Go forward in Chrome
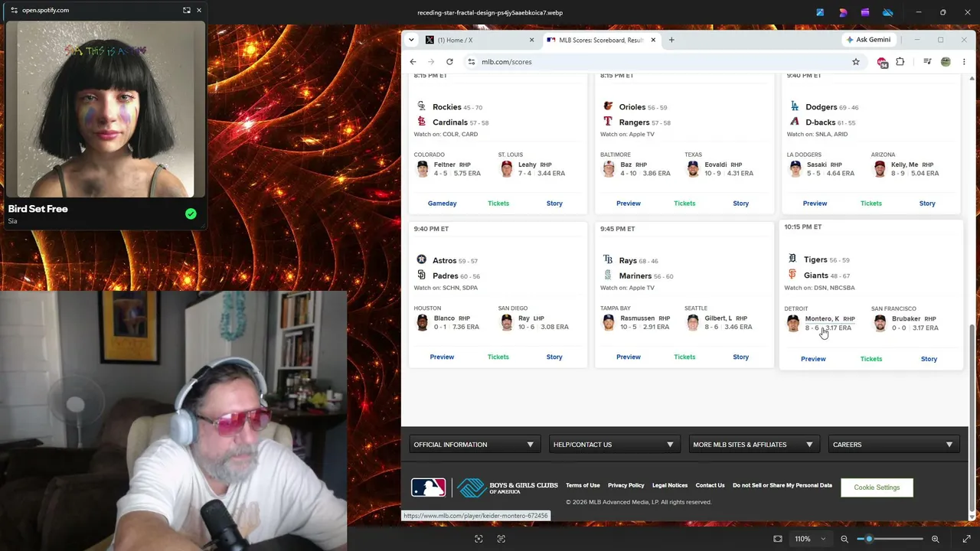The image size is (980, 551). pyautogui.click(x=431, y=62)
